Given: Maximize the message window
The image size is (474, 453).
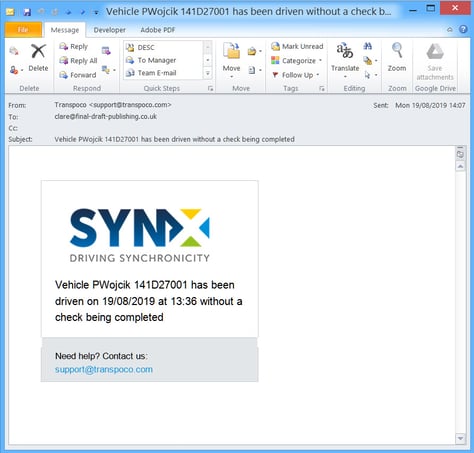Looking at the screenshot, I should coord(431,8).
